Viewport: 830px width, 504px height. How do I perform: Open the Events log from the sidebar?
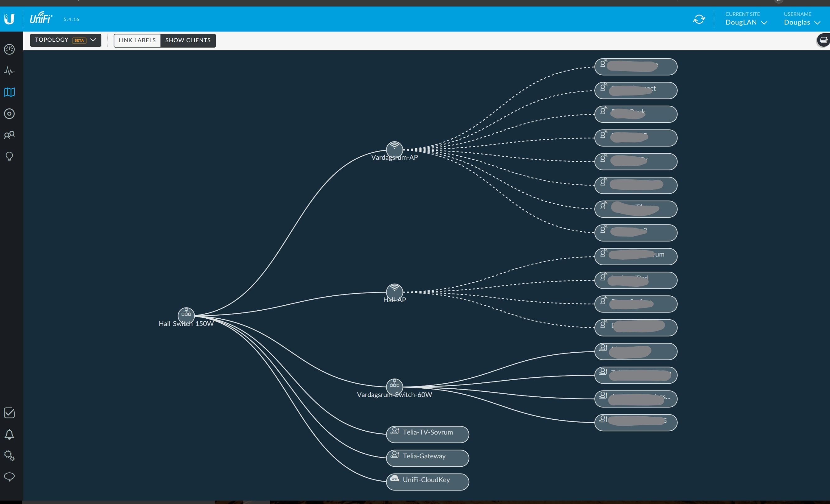click(x=9, y=414)
